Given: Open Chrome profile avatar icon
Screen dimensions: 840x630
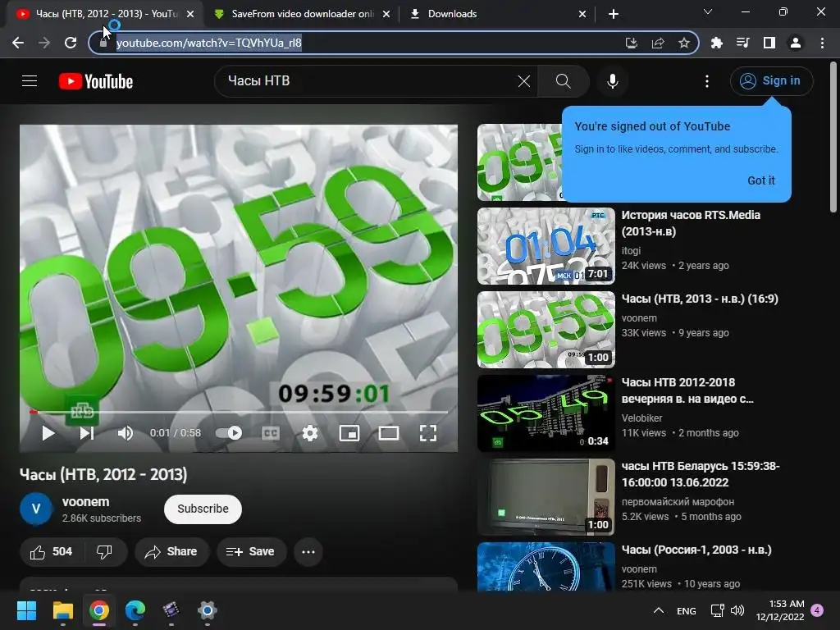Looking at the screenshot, I should point(796,43).
